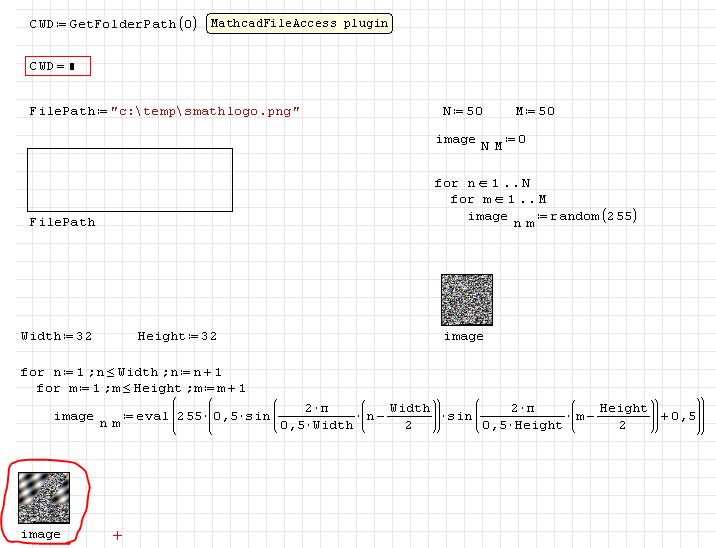
Task: Click the FilePath label under empty rectangle
Action: (62, 222)
